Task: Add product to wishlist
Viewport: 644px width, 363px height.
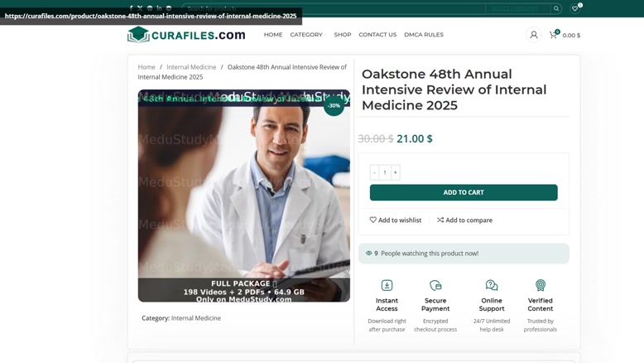Action: pos(396,220)
